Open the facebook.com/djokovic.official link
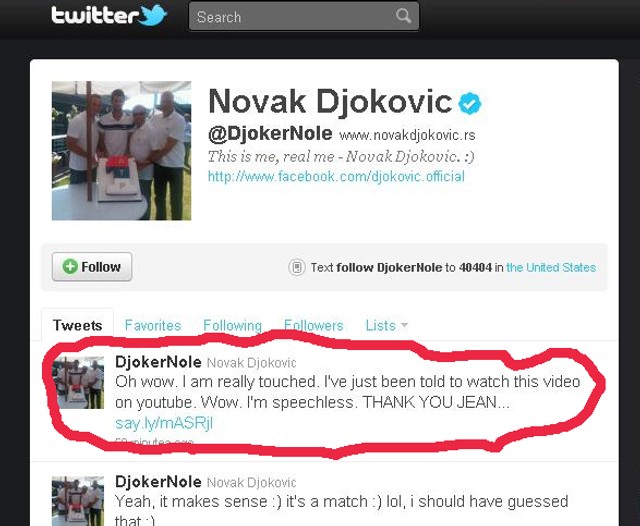Viewport: 640px width, 526px height. [336, 176]
